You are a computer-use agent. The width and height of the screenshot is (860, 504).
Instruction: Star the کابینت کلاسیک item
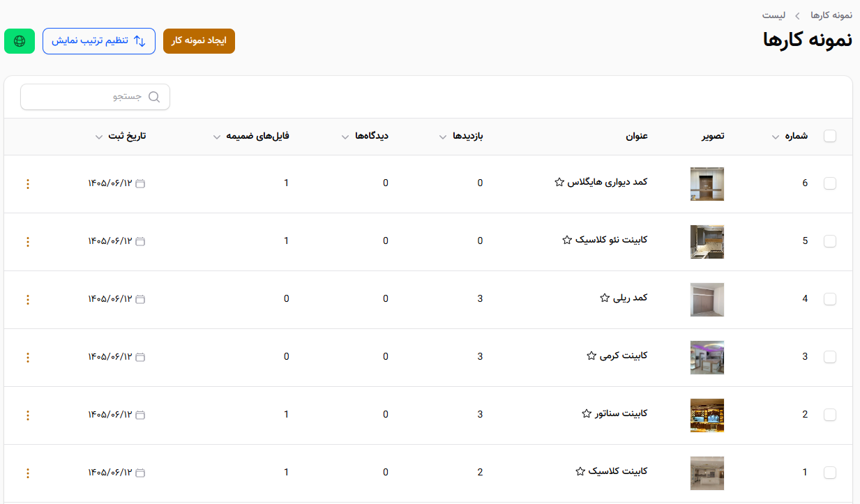point(580,471)
